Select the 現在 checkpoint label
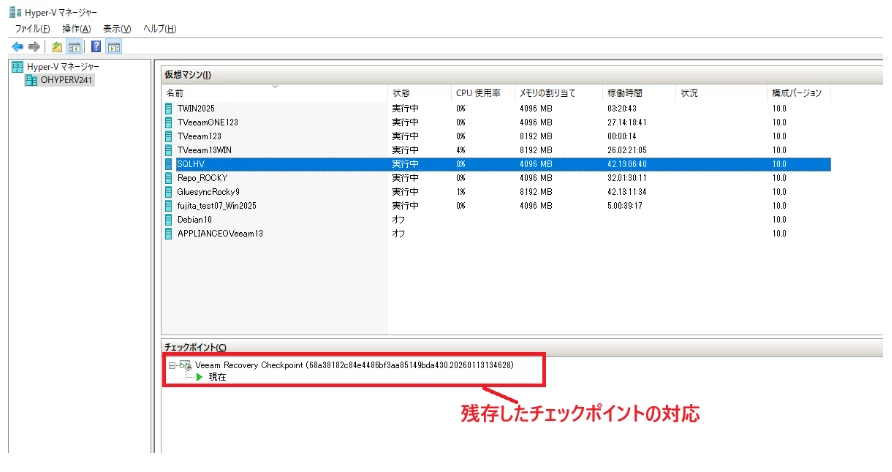892x472 pixels. 217,377
